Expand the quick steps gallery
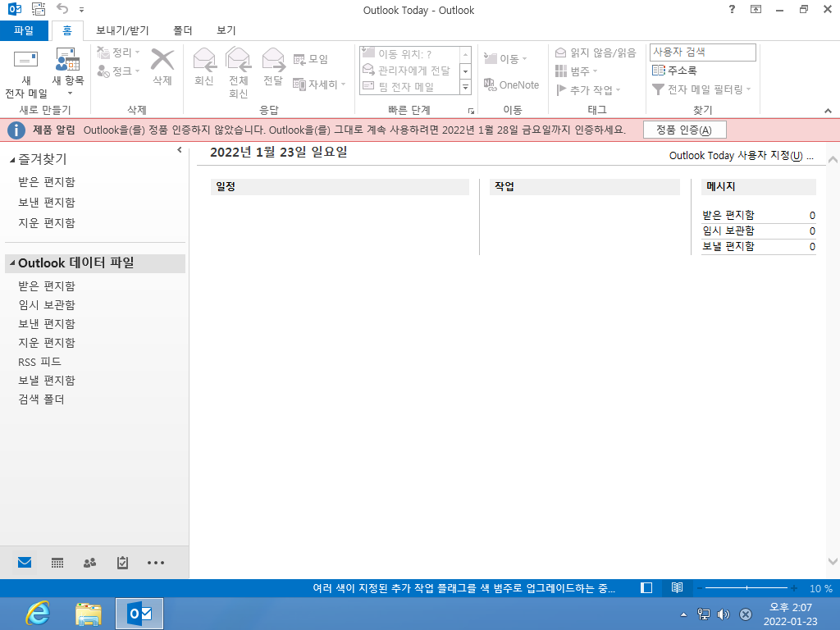This screenshot has width=840, height=630. tap(466, 87)
